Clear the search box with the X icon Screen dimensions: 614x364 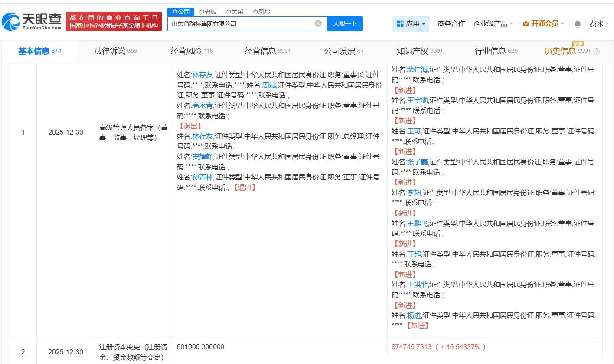pyautogui.click(x=318, y=24)
